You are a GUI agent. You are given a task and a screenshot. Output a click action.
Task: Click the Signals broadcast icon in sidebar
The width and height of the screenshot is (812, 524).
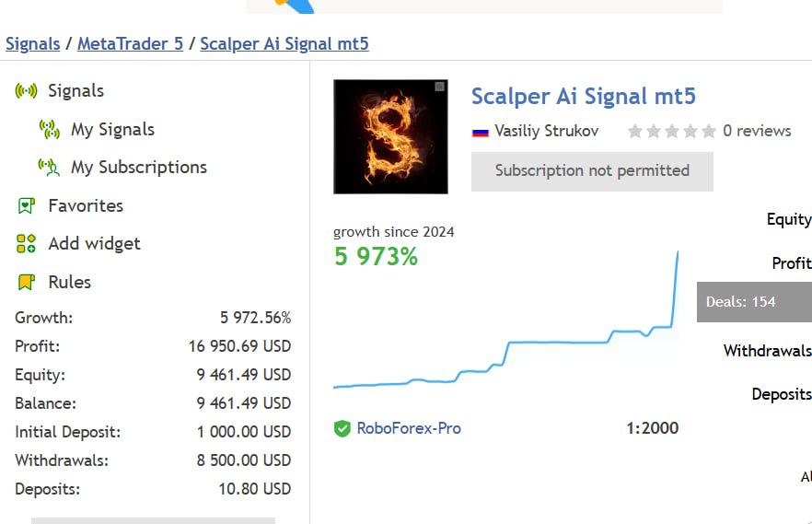point(26,91)
